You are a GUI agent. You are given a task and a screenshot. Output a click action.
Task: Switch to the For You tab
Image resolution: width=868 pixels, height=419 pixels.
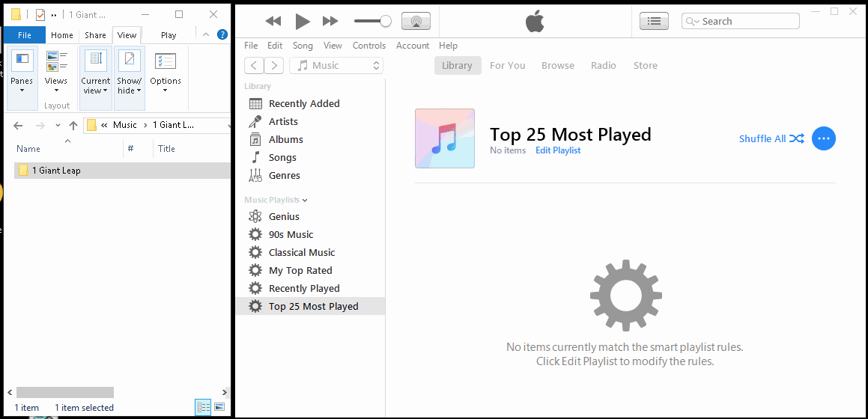508,65
